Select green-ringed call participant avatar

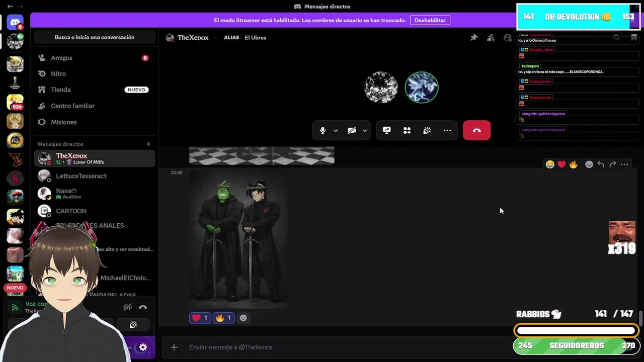coord(422,87)
